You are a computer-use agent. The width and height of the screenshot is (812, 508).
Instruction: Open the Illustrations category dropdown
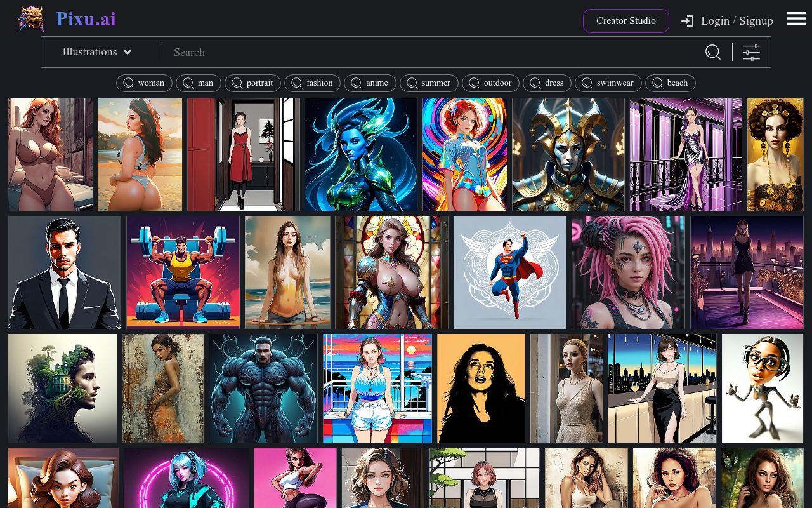click(x=97, y=52)
